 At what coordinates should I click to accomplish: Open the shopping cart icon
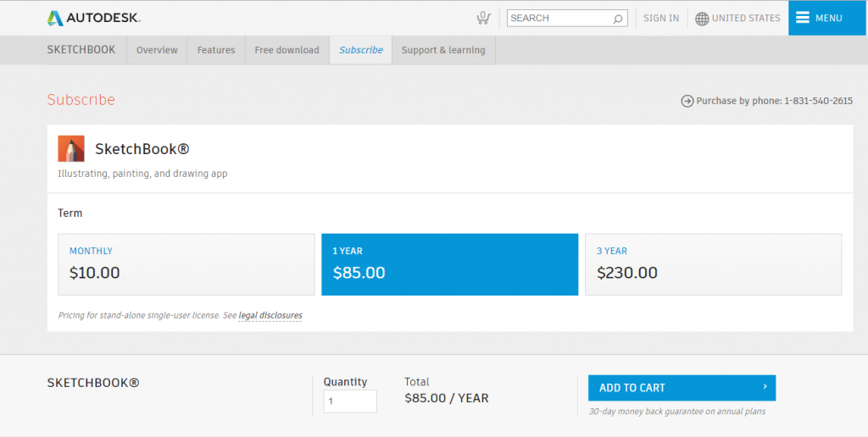tap(483, 18)
